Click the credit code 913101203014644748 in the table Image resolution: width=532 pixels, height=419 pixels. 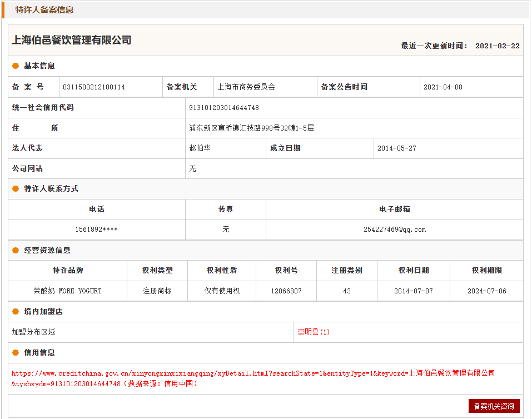click(x=224, y=108)
